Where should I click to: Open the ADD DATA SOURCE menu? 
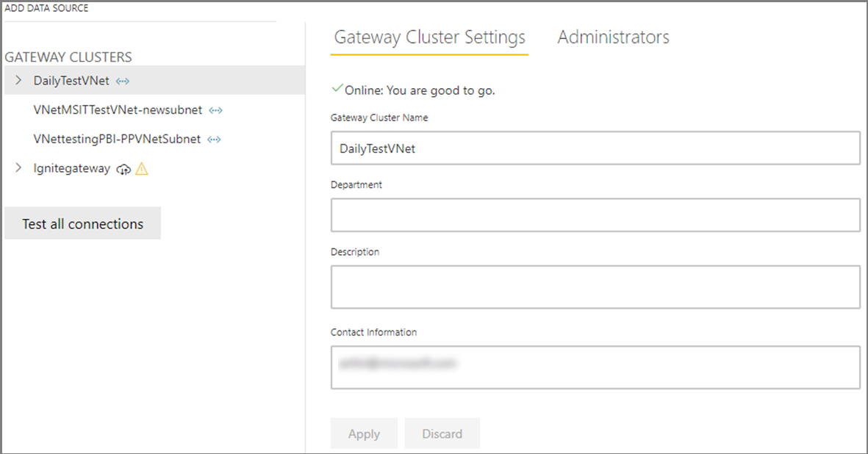click(x=46, y=7)
